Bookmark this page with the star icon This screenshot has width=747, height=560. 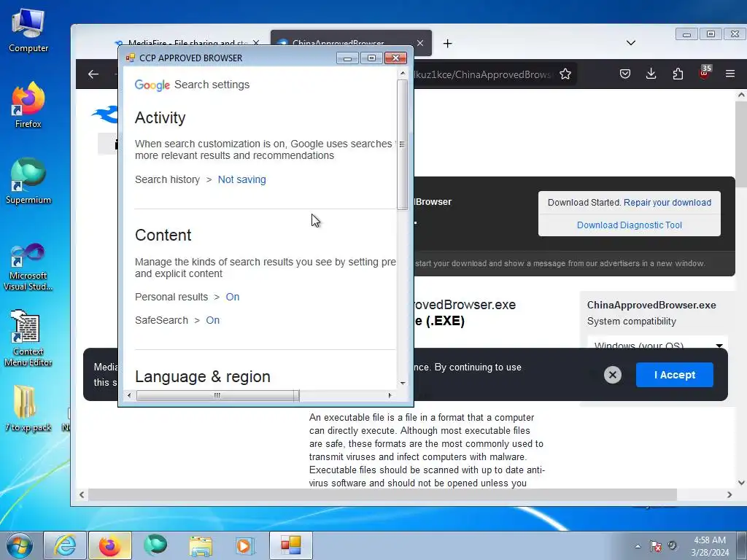click(x=565, y=74)
